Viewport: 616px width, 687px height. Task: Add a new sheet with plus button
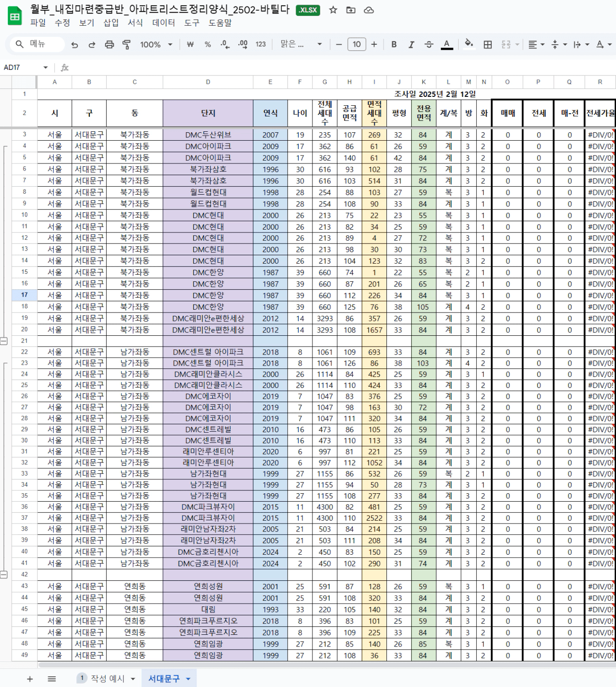click(30, 679)
